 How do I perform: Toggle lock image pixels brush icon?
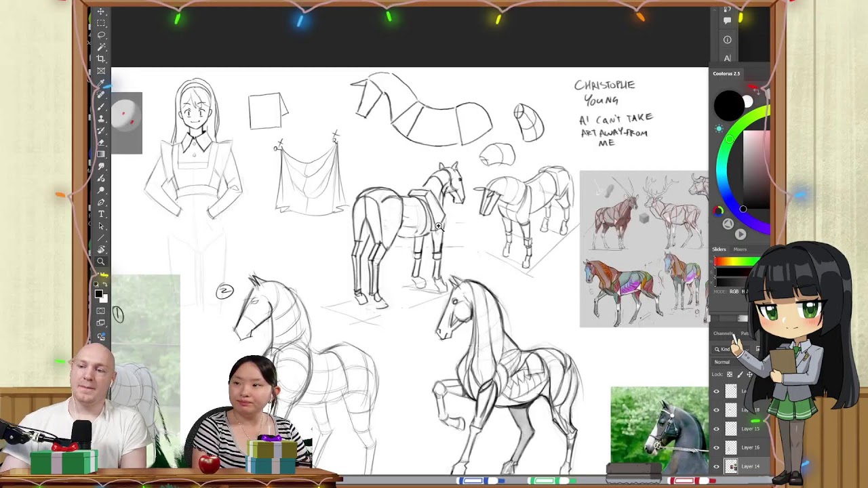click(x=740, y=374)
